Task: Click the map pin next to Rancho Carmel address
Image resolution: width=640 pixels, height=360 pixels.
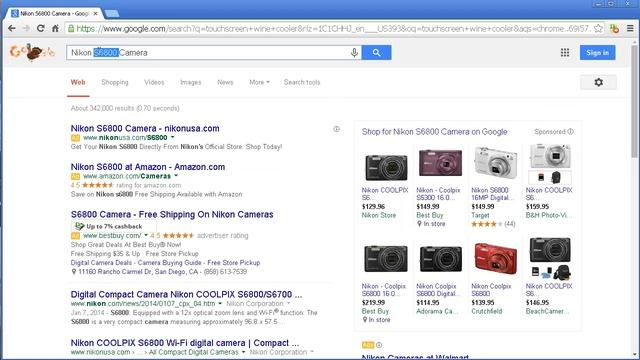Action: click(x=73, y=271)
